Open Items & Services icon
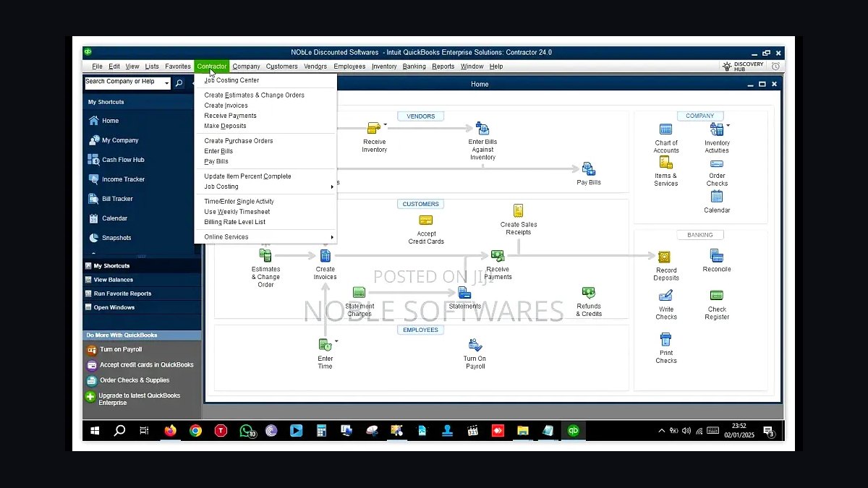The width and height of the screenshot is (868, 488). pos(665,163)
